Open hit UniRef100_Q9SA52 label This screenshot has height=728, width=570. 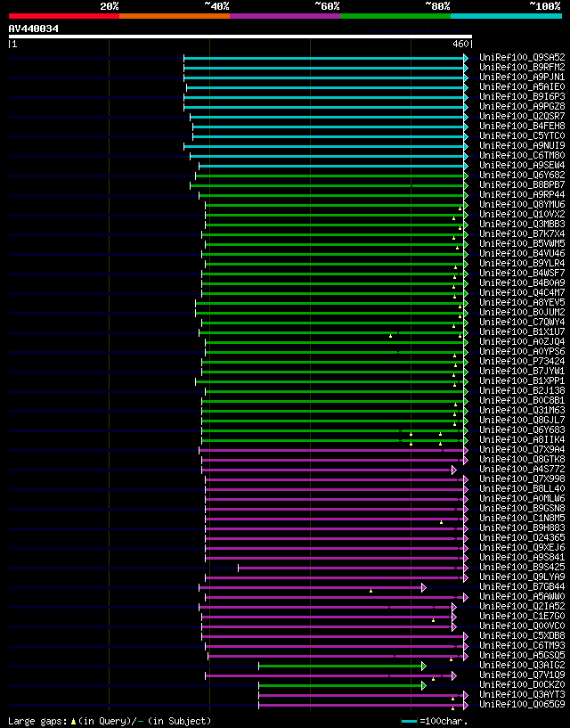coord(522,58)
